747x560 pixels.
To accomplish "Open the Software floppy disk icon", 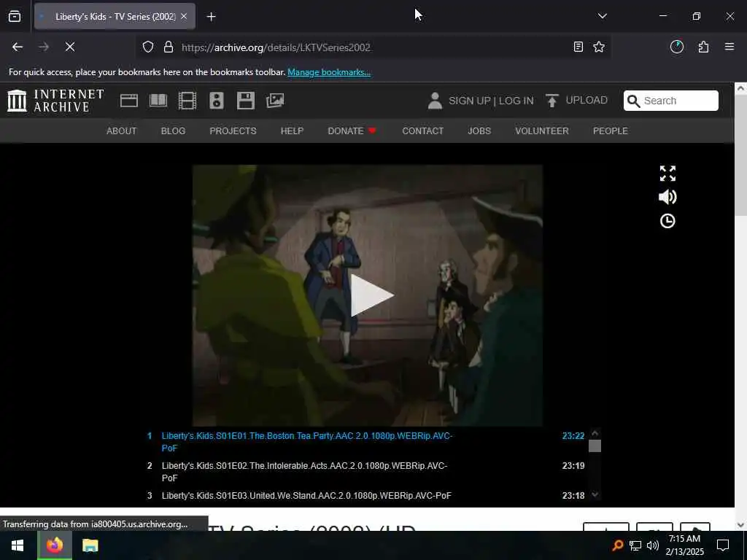I will click(x=246, y=101).
